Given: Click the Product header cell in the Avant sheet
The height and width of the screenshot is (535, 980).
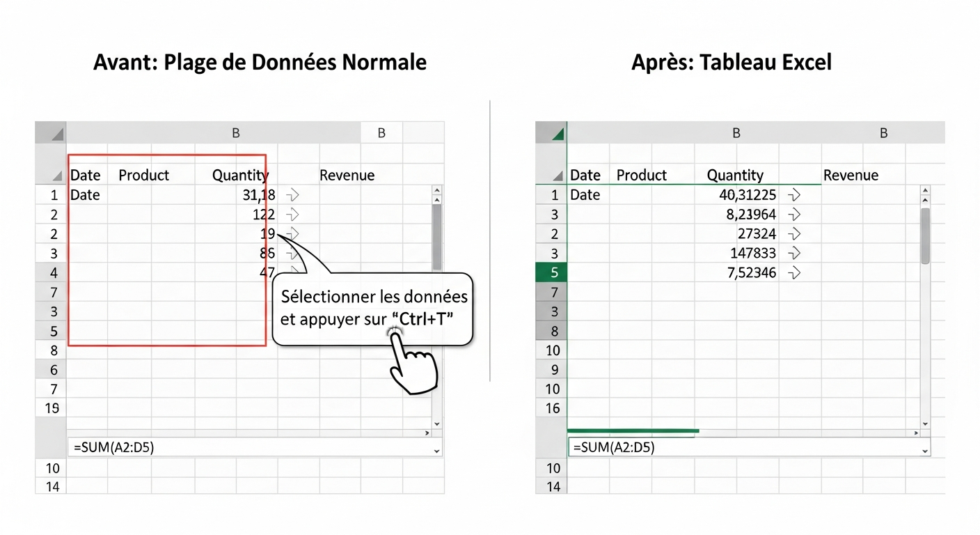Looking at the screenshot, I should (x=144, y=176).
